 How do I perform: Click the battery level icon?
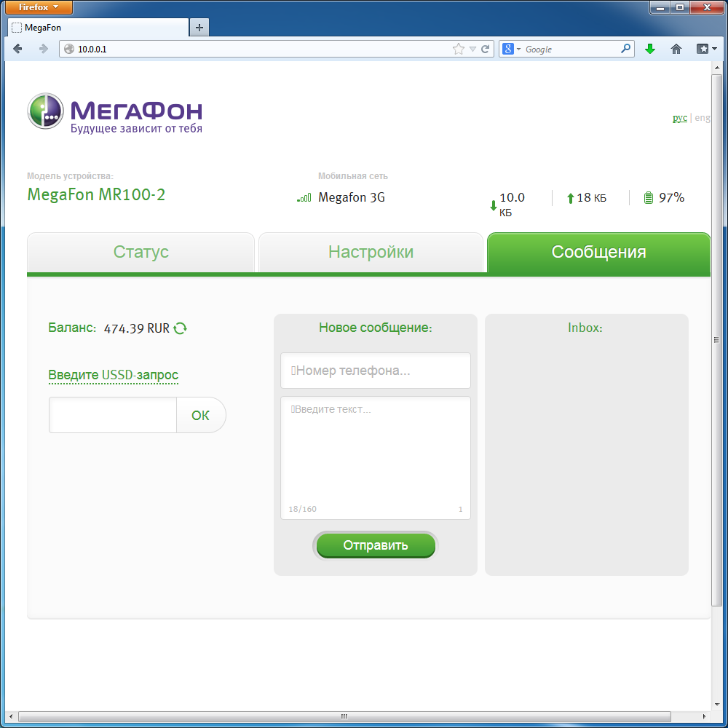(649, 198)
